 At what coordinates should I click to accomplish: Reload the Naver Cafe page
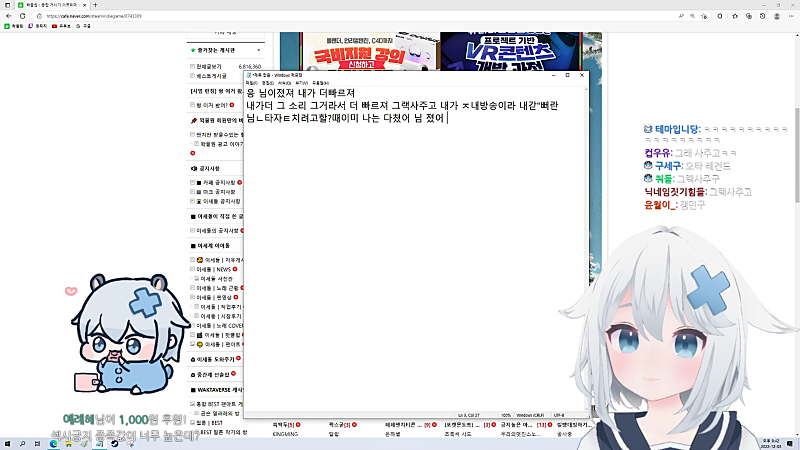click(22, 16)
